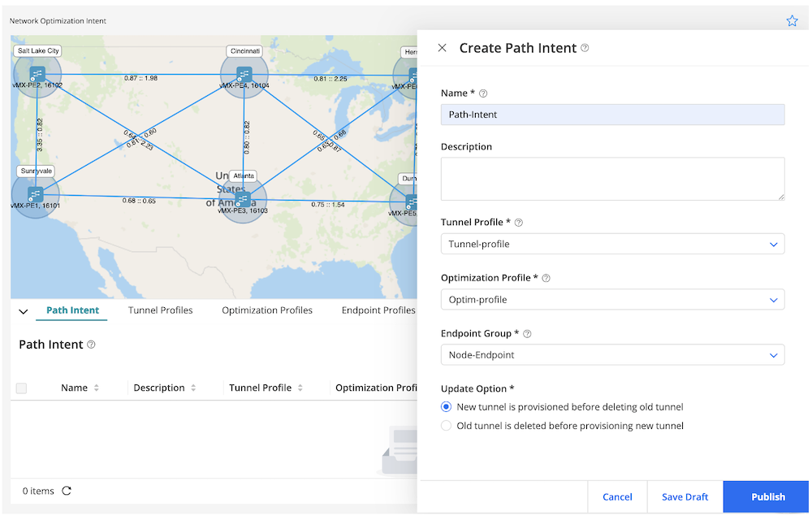812x516 pixels.
Task: Click the star bookmark icon top right
Action: click(x=792, y=20)
